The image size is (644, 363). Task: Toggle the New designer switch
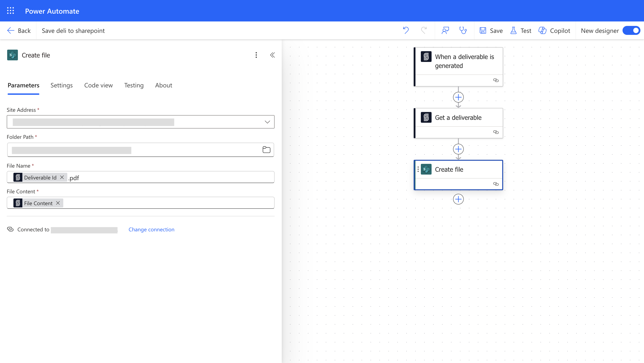point(631,30)
